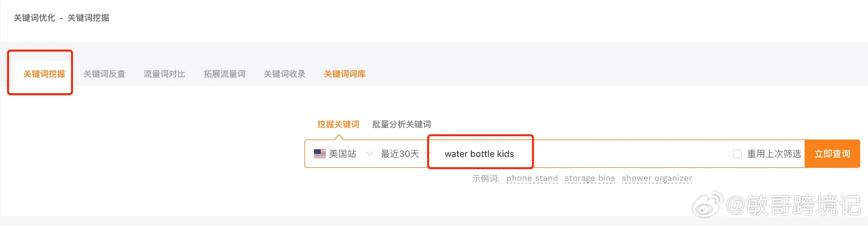Screen dimensions: 868x226
Task: Expand the 美国站 marketplace dropdown arrow
Action: pyautogui.click(x=369, y=154)
